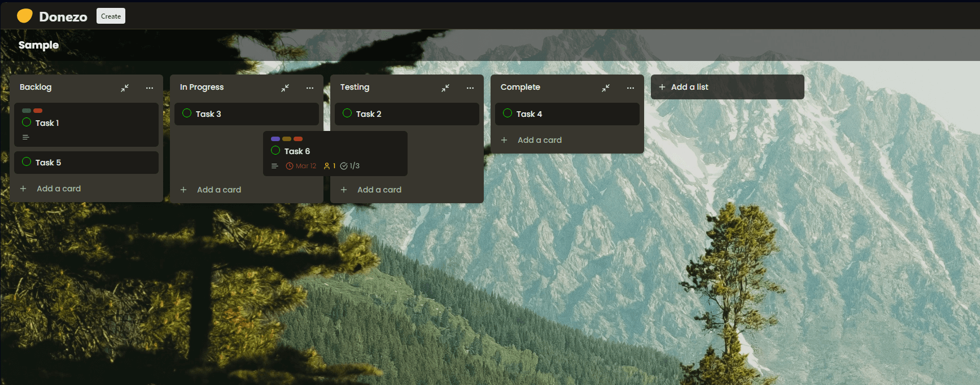The height and width of the screenshot is (385, 980).
Task: Click Add a list
Action: point(689,87)
